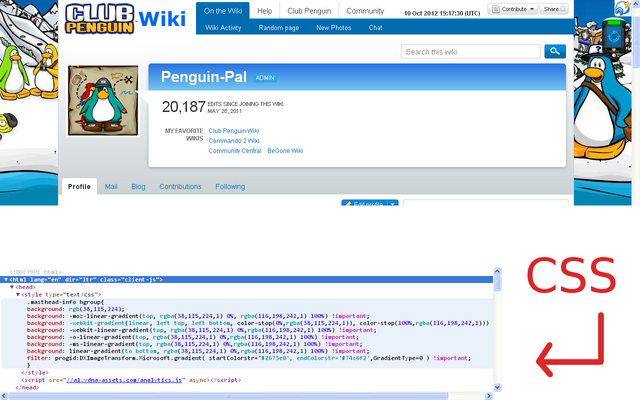Image resolution: width=640 pixels, height=400 pixels.
Task: Switch to the Contributions tab
Action: pyautogui.click(x=180, y=187)
